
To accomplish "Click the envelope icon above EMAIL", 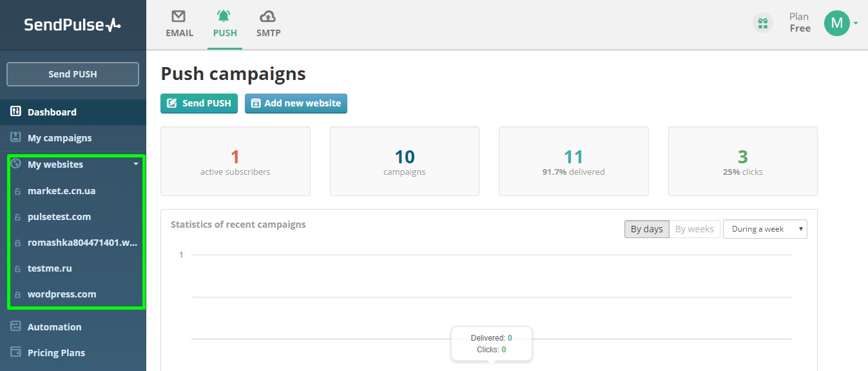I will tap(178, 16).
